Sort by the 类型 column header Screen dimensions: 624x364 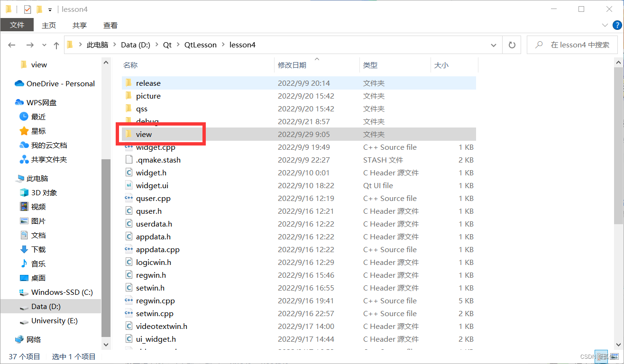coord(370,65)
